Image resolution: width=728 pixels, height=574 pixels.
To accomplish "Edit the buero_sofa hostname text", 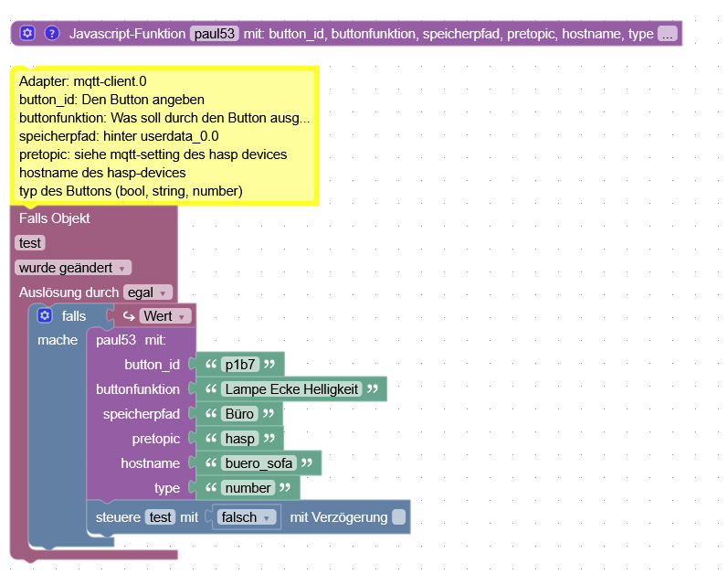I will (258, 463).
